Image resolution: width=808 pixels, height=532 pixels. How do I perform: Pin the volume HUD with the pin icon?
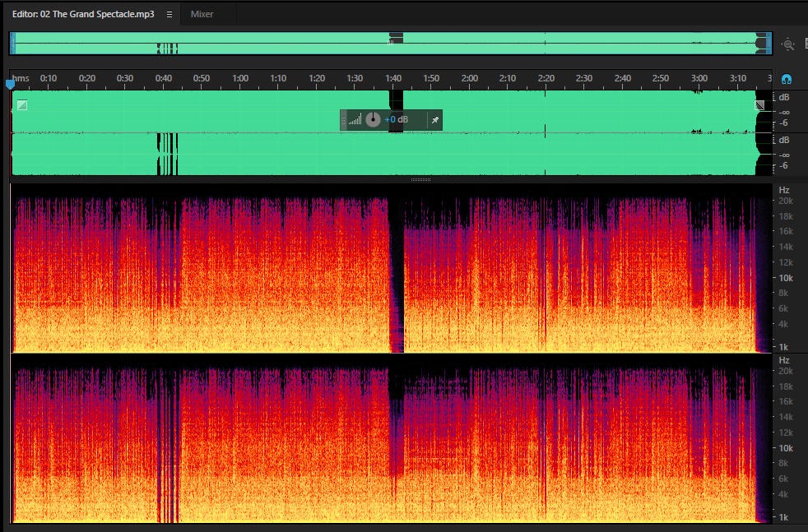435,120
